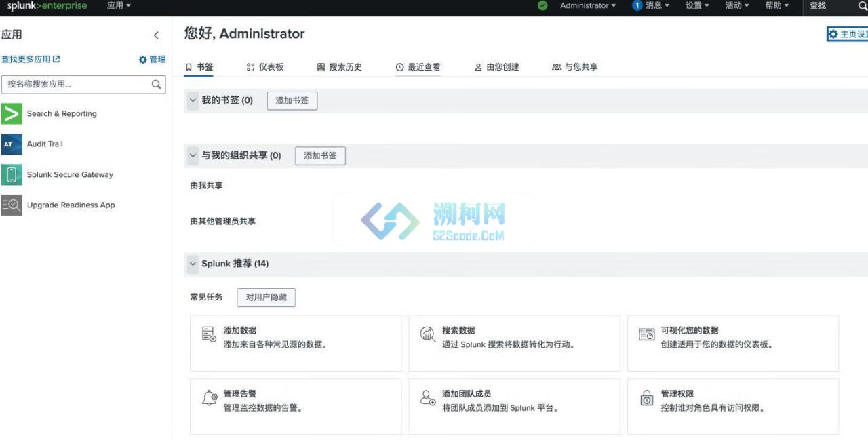The width and height of the screenshot is (868, 440).
Task: Open the 管理告警 task card
Action: click(x=296, y=406)
